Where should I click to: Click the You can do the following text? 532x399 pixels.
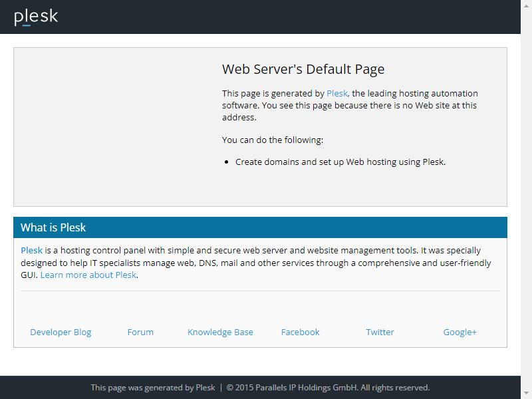pos(273,140)
